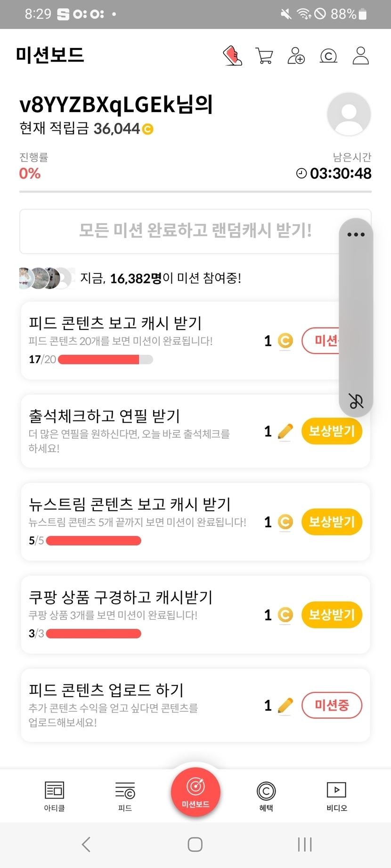Claim the Coupang product cash reward
Viewport: 391px width, 868px height.
point(332,615)
